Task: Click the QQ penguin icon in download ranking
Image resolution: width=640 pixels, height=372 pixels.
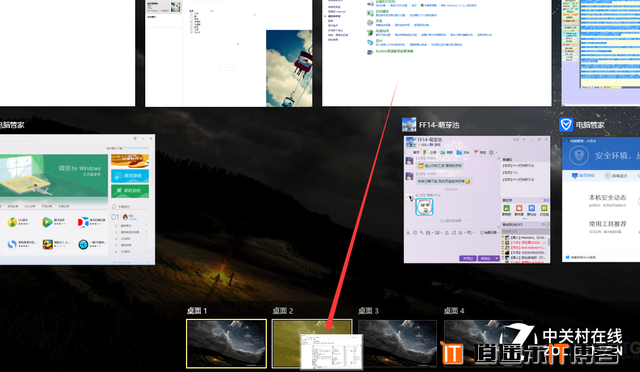Action: (125, 217)
